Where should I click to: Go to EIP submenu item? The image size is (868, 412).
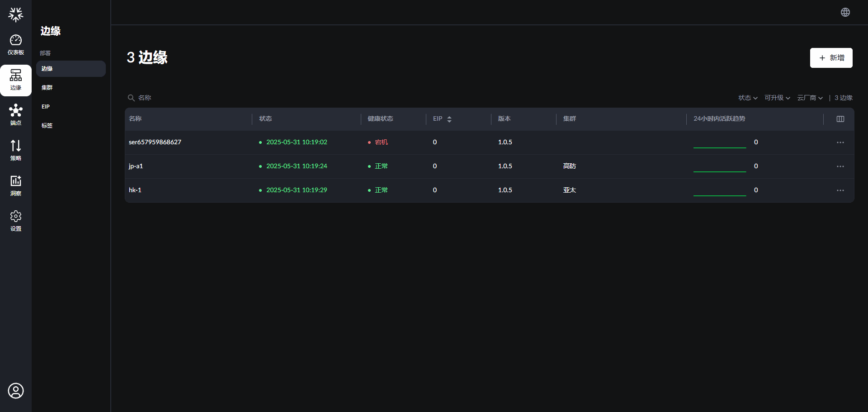[x=46, y=107]
